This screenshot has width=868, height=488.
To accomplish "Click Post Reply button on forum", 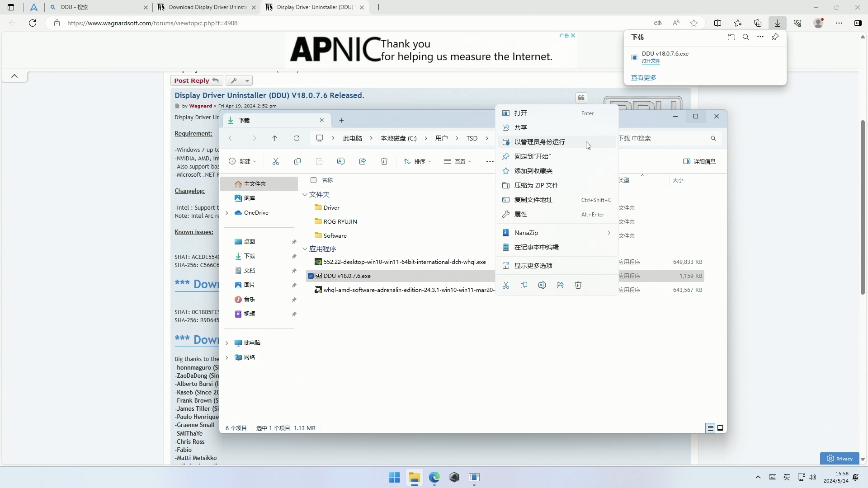I will click(196, 80).
